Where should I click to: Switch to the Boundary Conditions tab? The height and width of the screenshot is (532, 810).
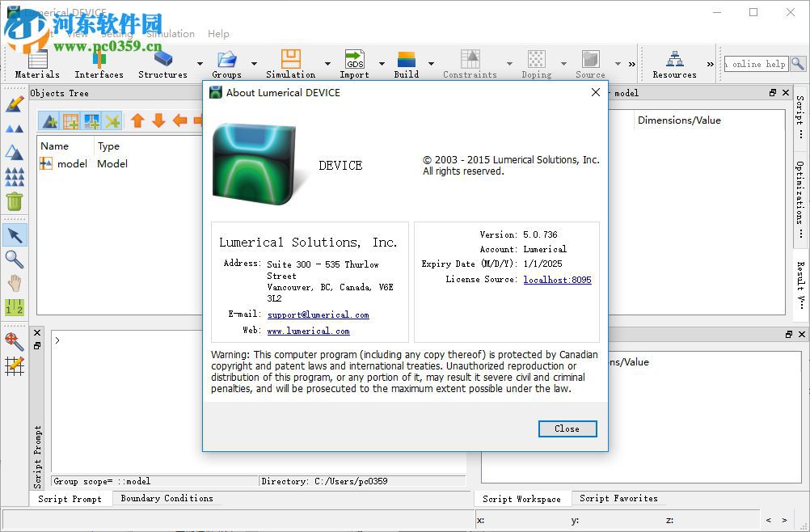point(167,499)
